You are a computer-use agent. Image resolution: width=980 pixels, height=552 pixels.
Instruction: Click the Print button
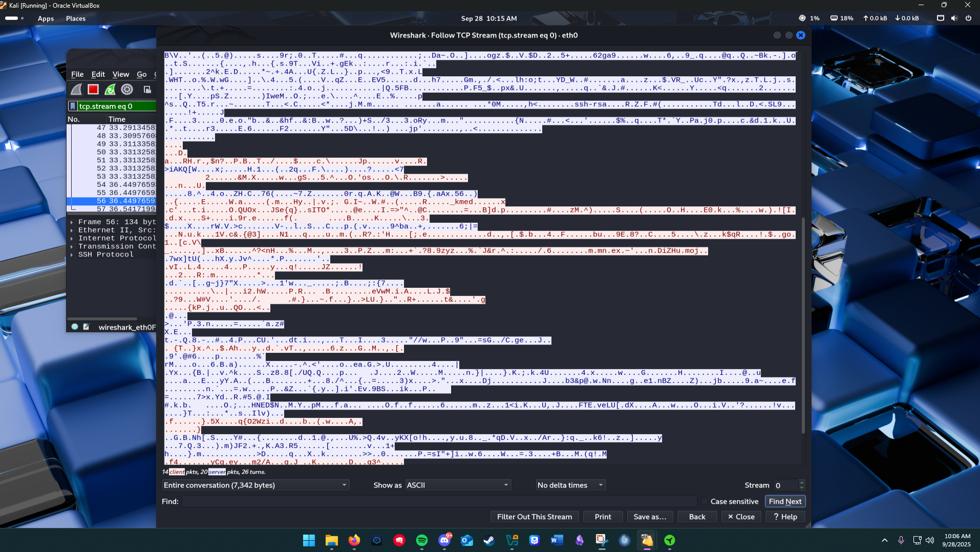pos(603,517)
